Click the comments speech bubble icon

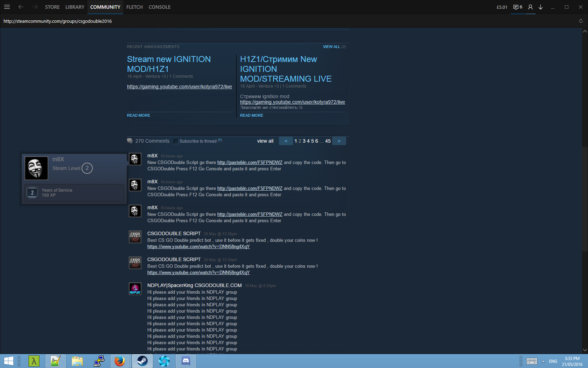click(x=130, y=141)
